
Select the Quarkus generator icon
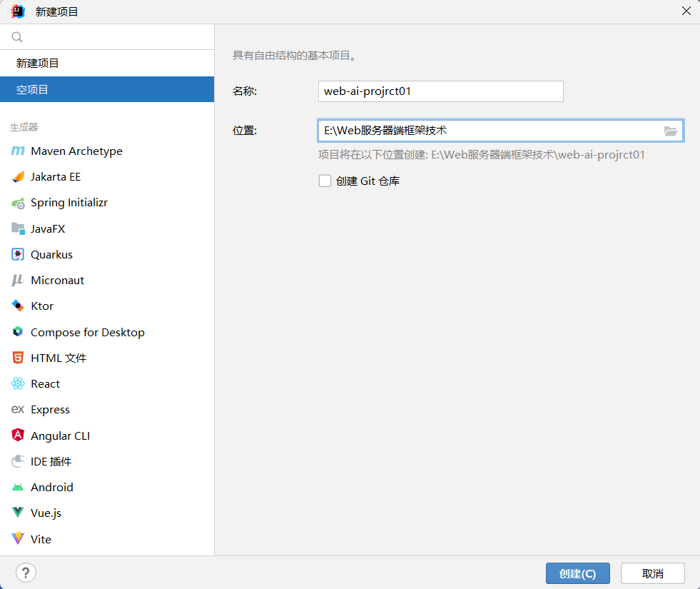coord(18,255)
